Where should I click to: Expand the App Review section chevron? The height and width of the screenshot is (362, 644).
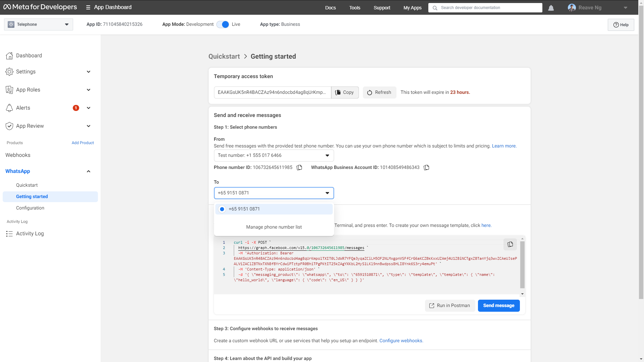point(89,126)
